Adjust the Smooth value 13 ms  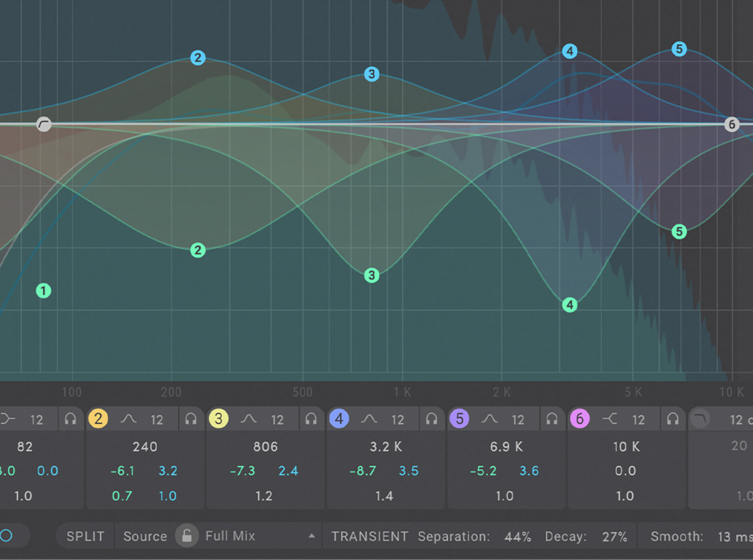point(735,537)
